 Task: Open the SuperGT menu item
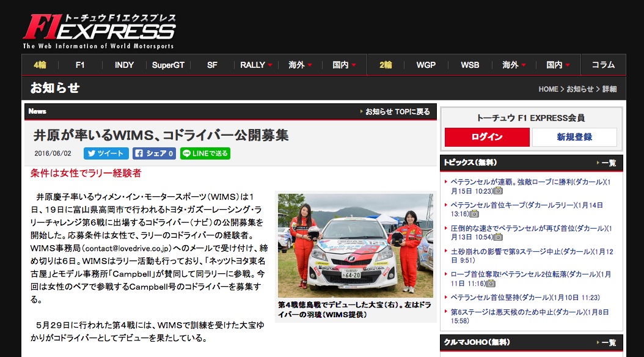(168, 65)
